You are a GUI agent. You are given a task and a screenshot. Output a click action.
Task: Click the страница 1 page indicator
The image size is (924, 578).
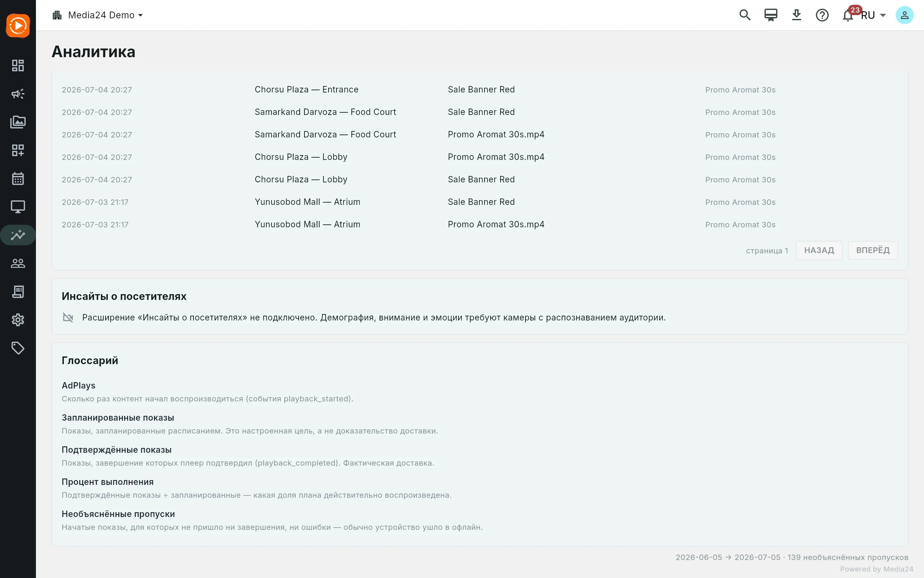point(767,251)
